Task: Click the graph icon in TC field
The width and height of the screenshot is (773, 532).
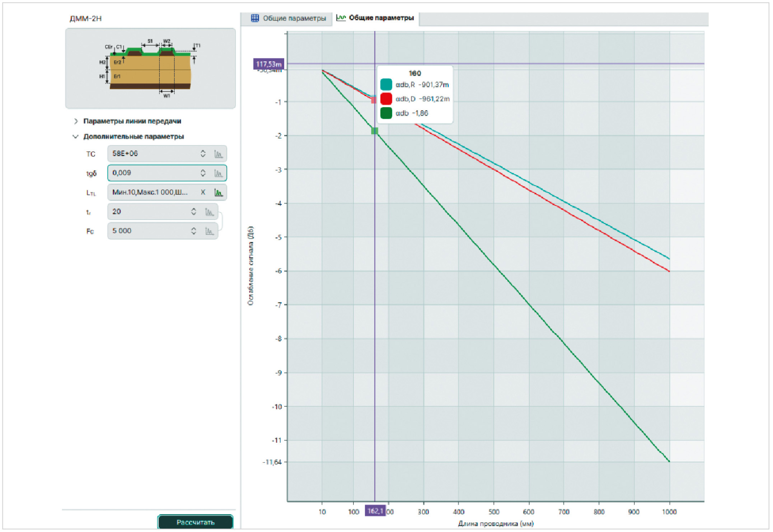Action: pyautogui.click(x=218, y=154)
